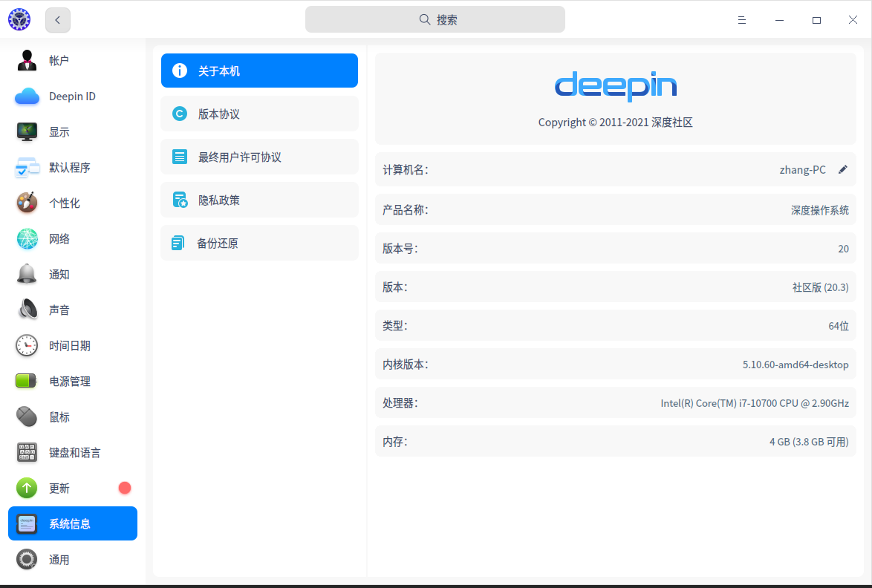This screenshot has width=872, height=588.
Task: Click the deepin logo image
Action: [x=616, y=86]
